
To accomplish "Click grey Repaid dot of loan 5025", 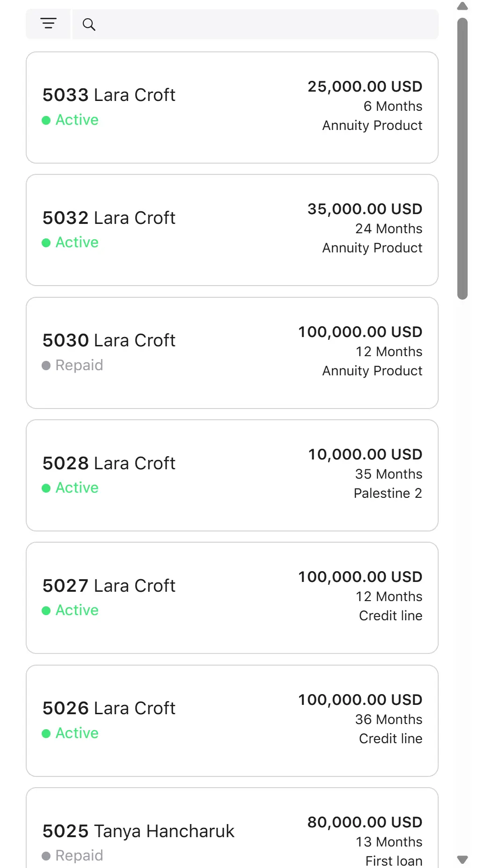I will coord(46,856).
